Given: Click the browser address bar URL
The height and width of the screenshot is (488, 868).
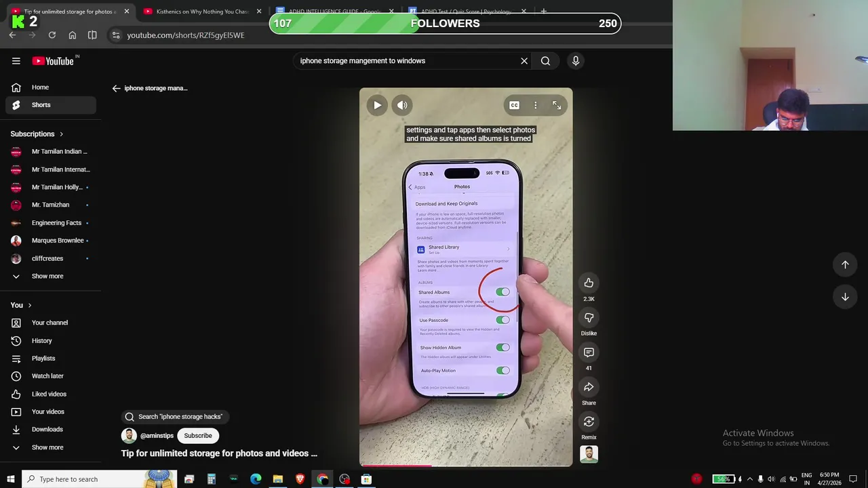Looking at the screenshot, I should click(186, 35).
